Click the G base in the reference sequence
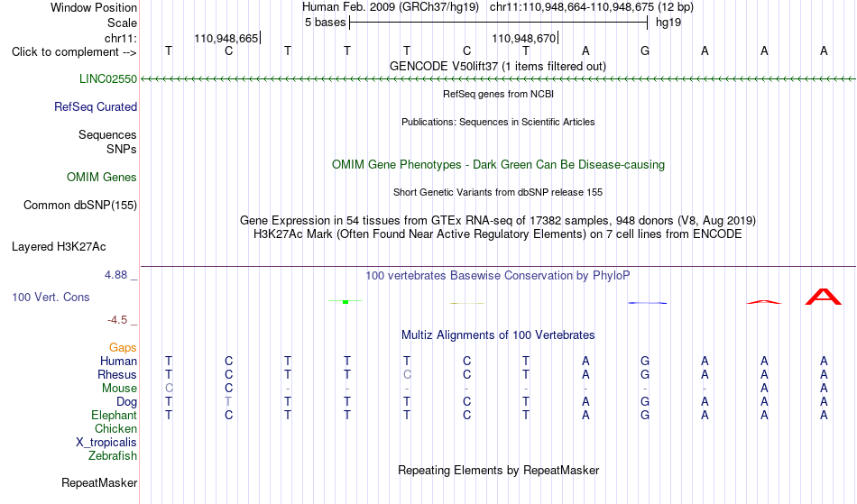857x504 pixels. 645,50
